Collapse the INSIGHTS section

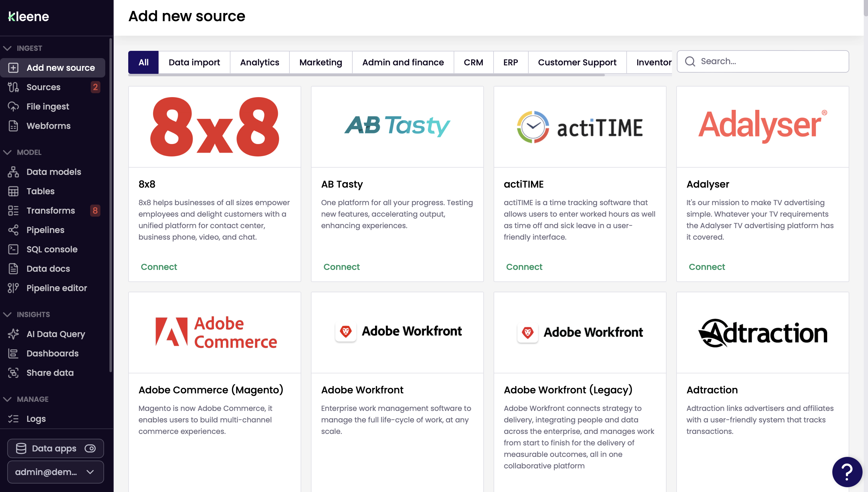coord(8,315)
